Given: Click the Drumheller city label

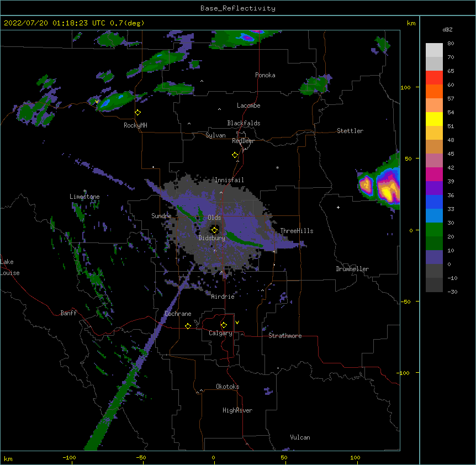Looking at the screenshot, I should point(352,269).
